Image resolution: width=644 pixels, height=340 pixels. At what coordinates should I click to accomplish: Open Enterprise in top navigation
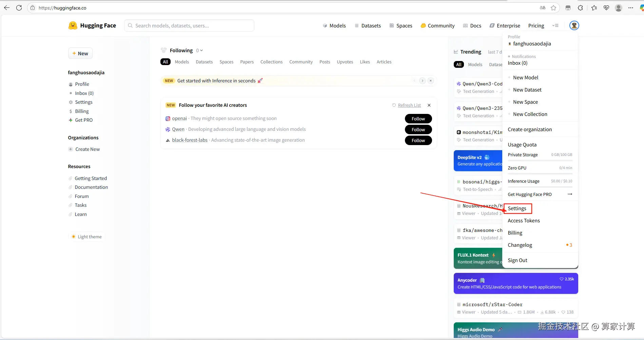tap(505, 25)
